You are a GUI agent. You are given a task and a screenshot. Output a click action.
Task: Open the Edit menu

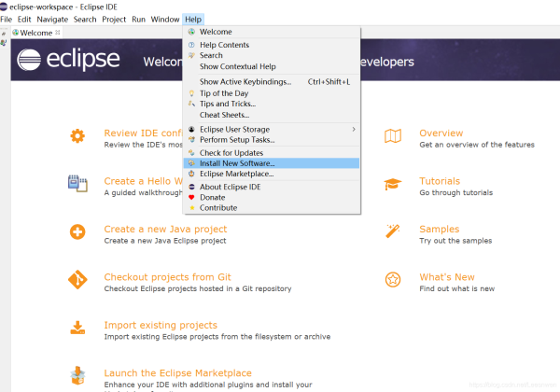coord(24,20)
